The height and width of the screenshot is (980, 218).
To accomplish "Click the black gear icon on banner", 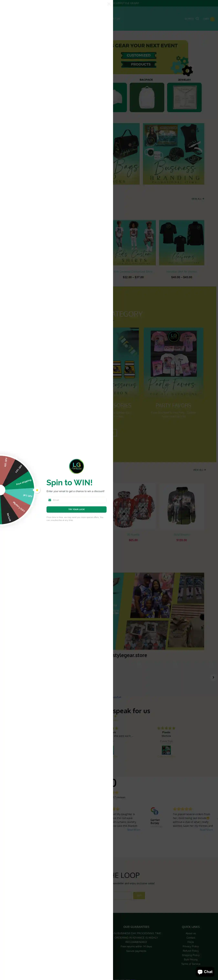I will tap(187, 70).
